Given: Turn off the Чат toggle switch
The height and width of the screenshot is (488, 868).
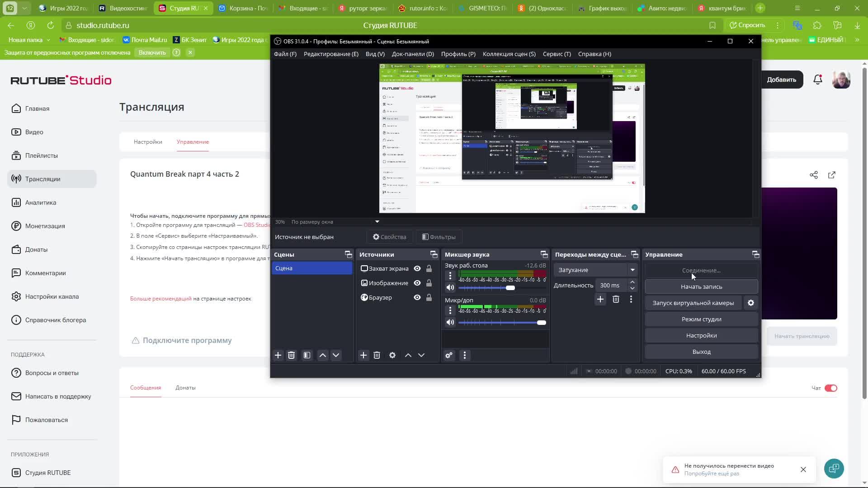Looking at the screenshot, I should pos(831,388).
